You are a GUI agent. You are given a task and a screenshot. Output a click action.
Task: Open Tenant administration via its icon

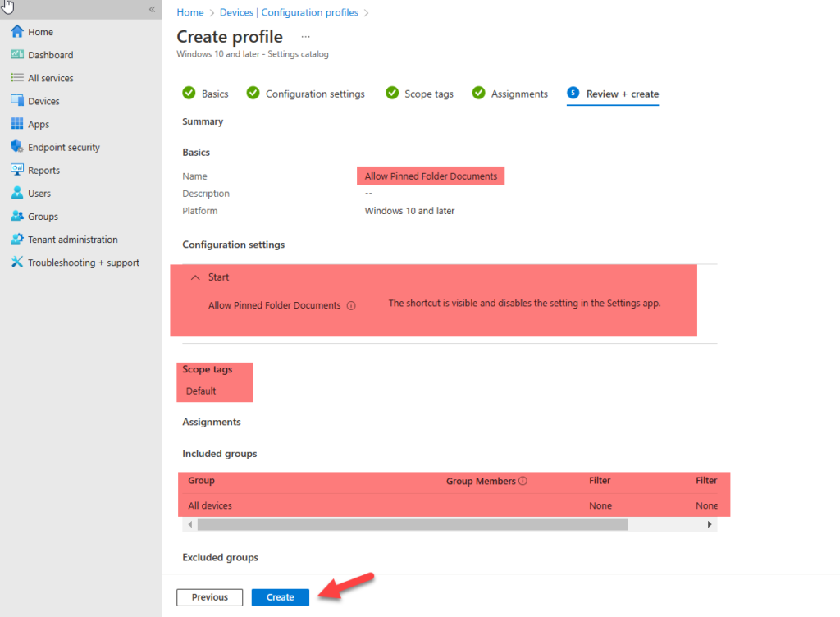click(x=17, y=238)
